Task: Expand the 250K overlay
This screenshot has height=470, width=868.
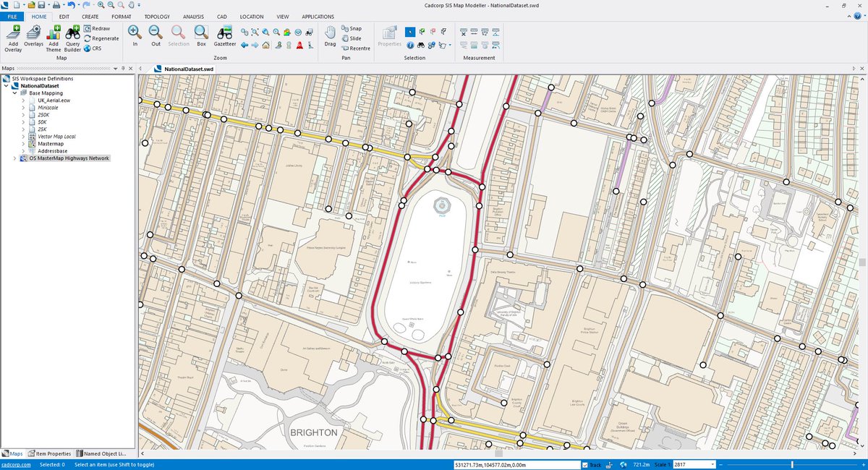Action: pos(23,115)
